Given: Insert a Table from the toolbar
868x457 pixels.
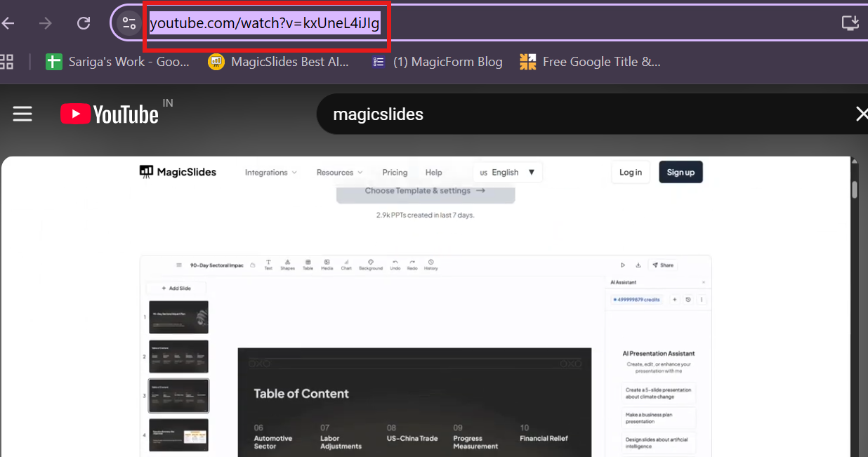Looking at the screenshot, I should (x=308, y=265).
